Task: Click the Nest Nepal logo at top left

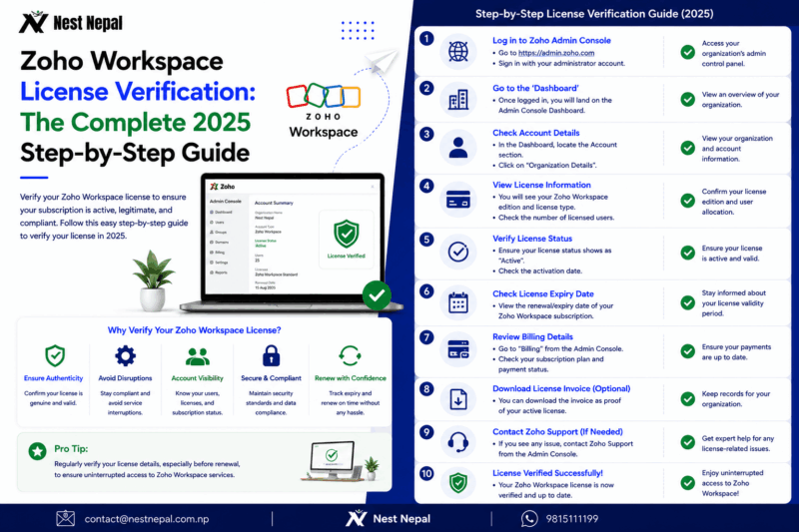Action: click(x=71, y=22)
